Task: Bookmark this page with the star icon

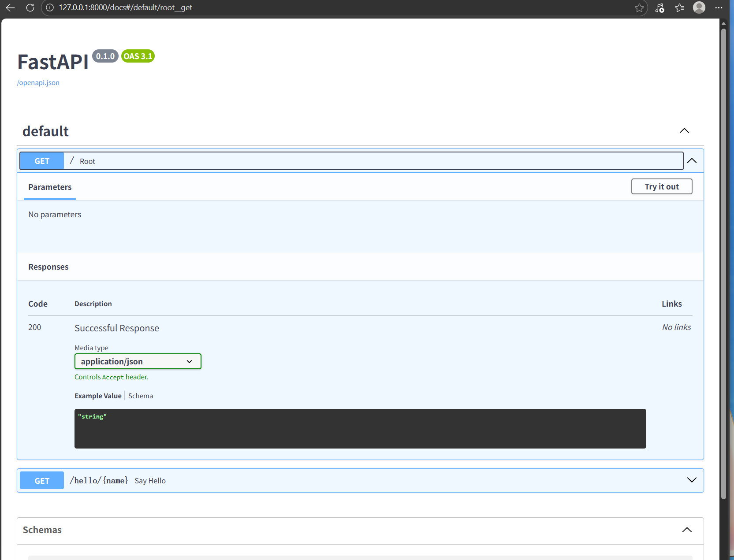Action: pyautogui.click(x=639, y=7)
